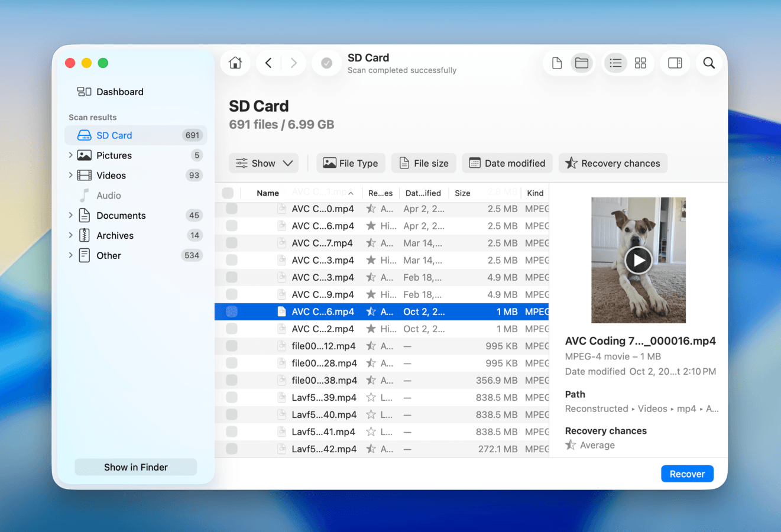
Task: Select the list view icon
Action: click(615, 63)
